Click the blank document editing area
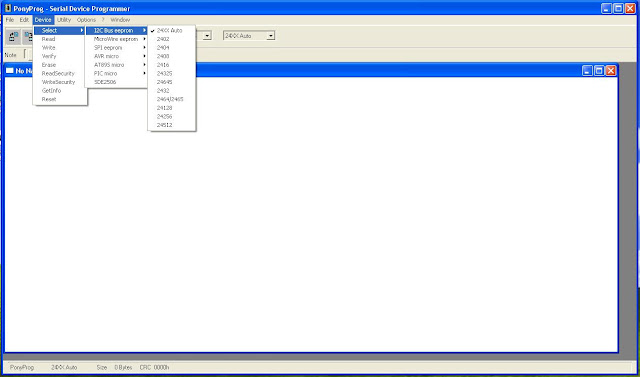This screenshot has height=377, width=640. pos(311,214)
